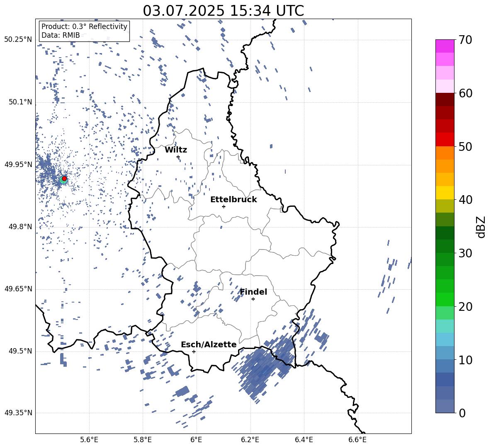
Task: Click the 5.6°E longitude label
Action: coord(89,440)
